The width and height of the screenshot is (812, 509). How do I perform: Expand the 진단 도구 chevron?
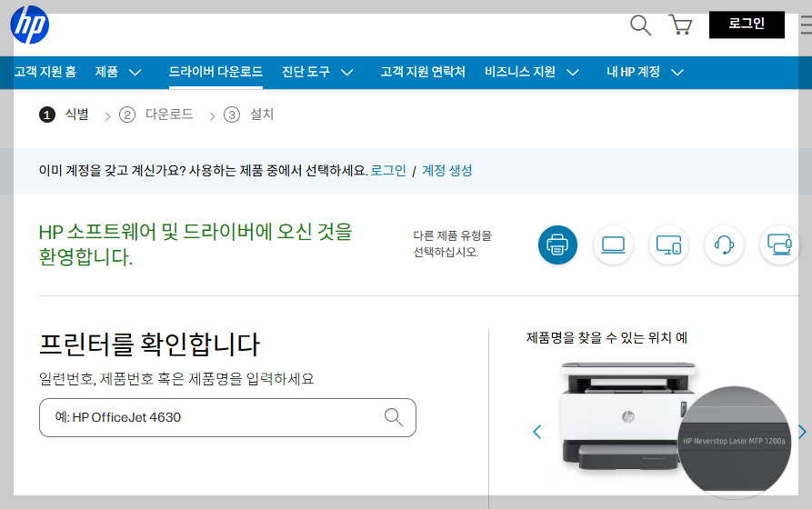347,73
